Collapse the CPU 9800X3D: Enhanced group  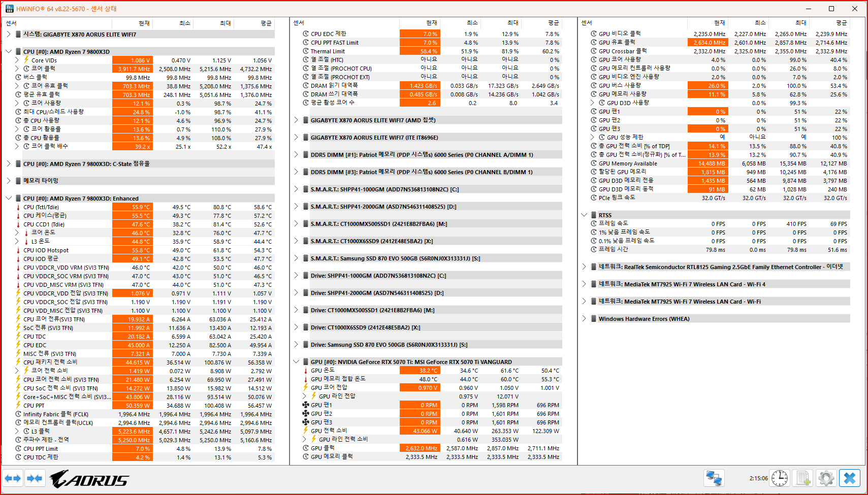(x=9, y=199)
